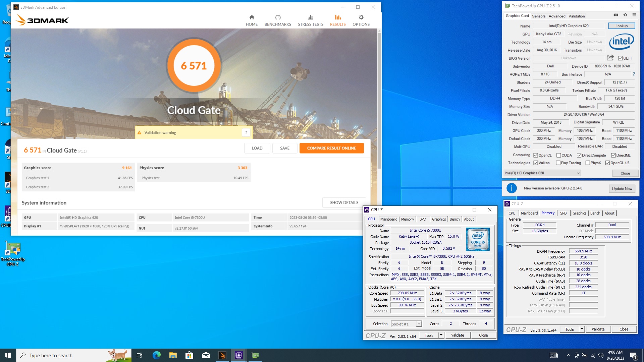Click Validate in CPU-Z CPU window
The height and width of the screenshot is (362, 644).
click(458, 335)
